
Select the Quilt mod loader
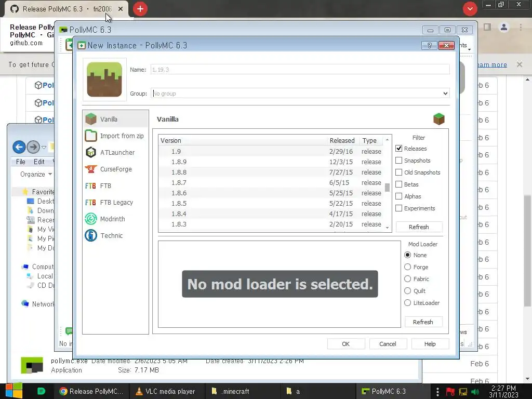tap(408, 291)
